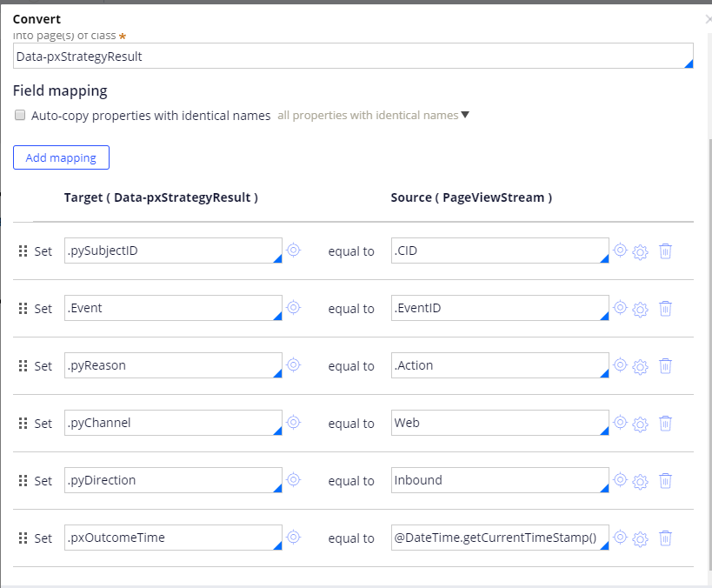Click the drag handle of .pxOutcomeTime row

coord(23,538)
